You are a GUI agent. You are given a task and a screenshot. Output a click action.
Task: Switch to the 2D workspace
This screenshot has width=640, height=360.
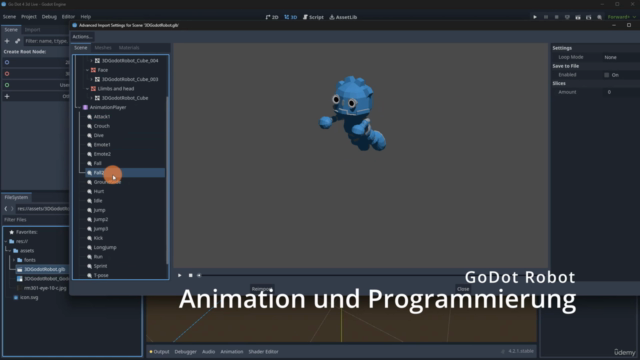point(272,17)
